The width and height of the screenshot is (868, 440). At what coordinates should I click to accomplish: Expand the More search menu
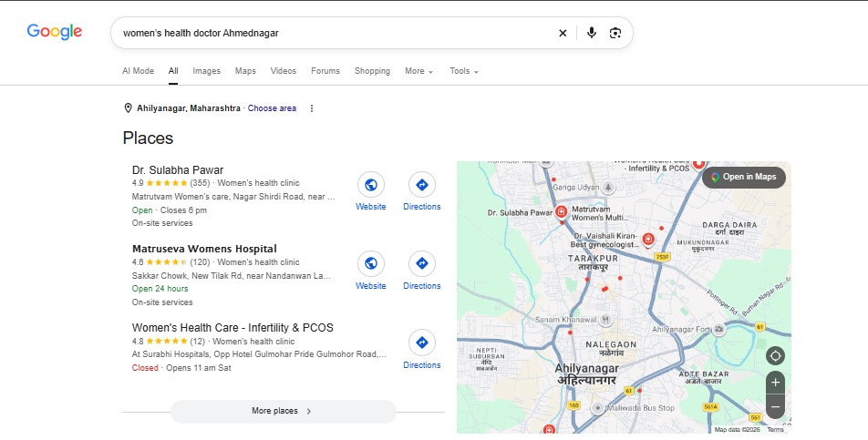click(419, 71)
